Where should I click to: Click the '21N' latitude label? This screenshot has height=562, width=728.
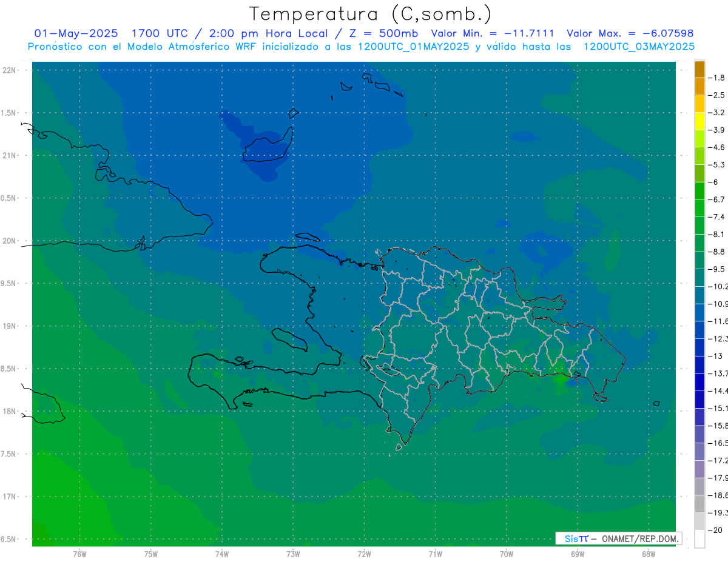(x=9, y=156)
